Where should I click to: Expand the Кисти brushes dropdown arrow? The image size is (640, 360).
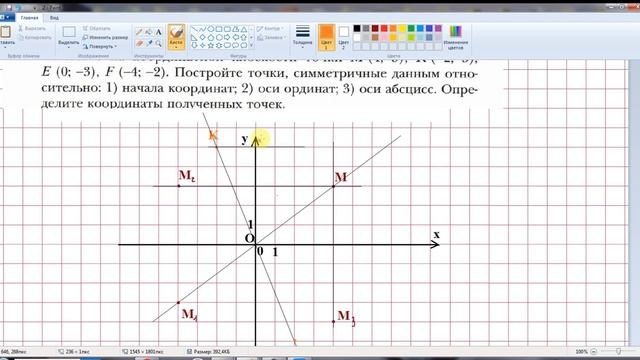pyautogui.click(x=176, y=47)
